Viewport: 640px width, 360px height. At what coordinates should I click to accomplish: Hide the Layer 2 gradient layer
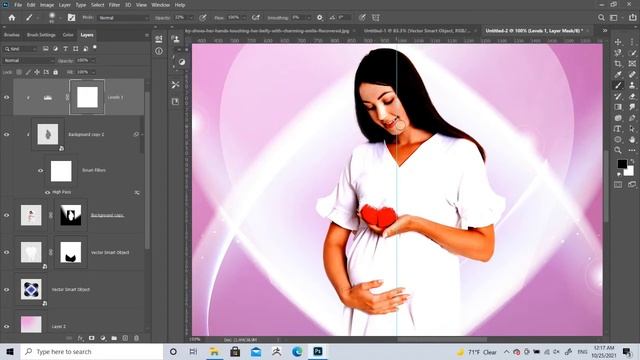[7, 326]
